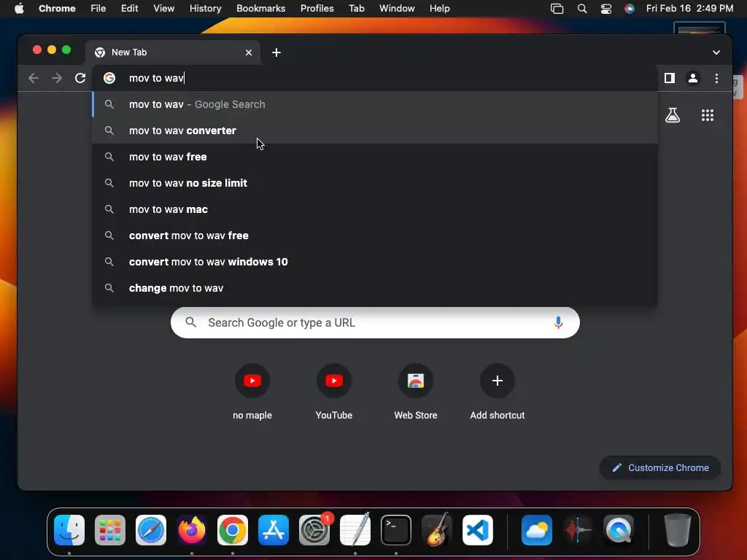The width and height of the screenshot is (747, 560).
Task: Focus the Search Google or type a URL box
Action: (375, 323)
